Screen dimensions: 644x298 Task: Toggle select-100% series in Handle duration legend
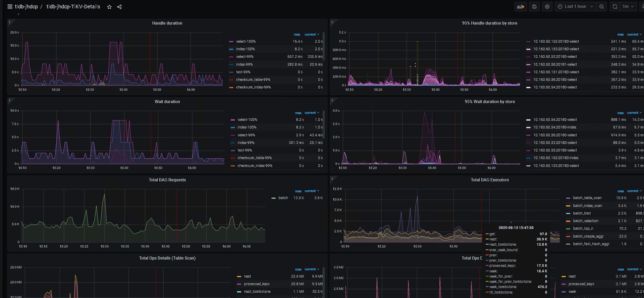pyautogui.click(x=246, y=41)
